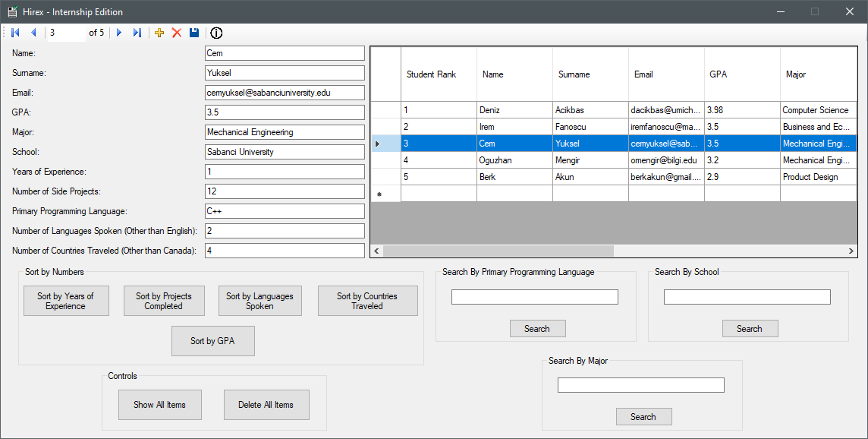Image resolution: width=868 pixels, height=439 pixels.
Task: Click the Surname column header
Action: click(x=590, y=74)
